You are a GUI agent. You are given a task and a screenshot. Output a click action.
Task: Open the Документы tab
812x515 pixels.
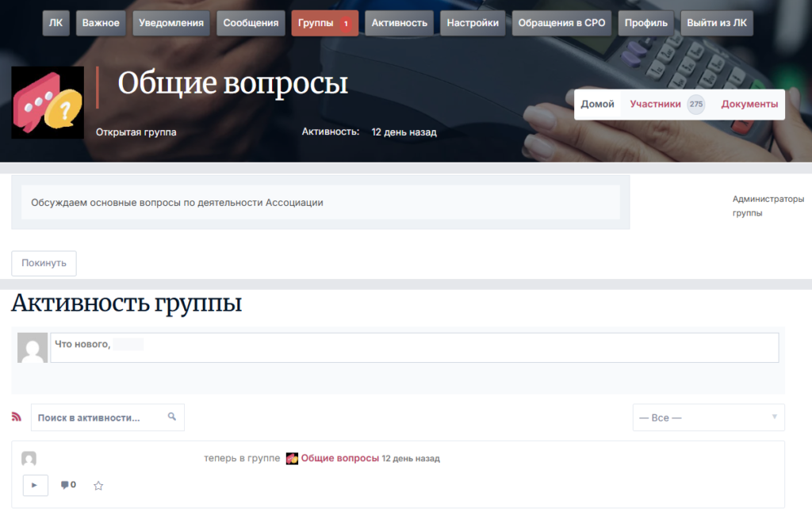point(749,105)
